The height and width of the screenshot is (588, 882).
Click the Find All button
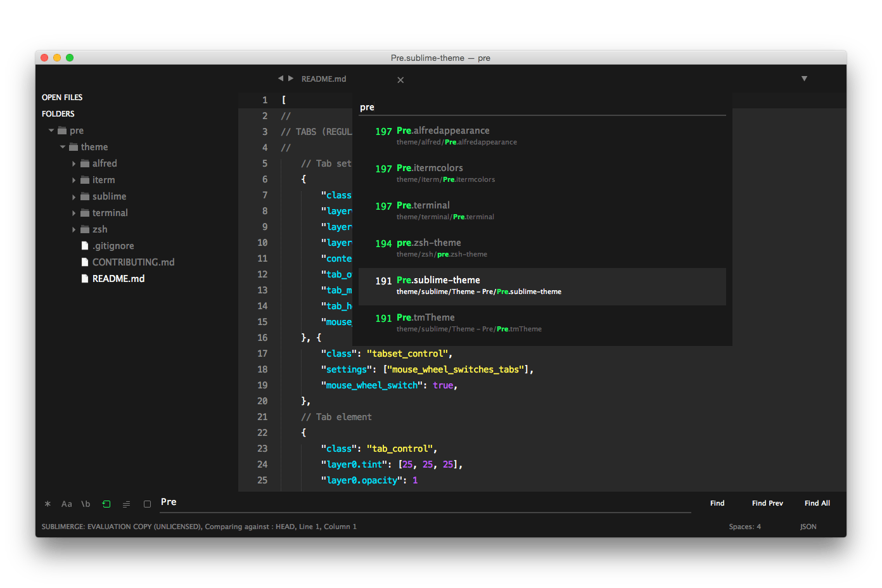click(x=817, y=502)
